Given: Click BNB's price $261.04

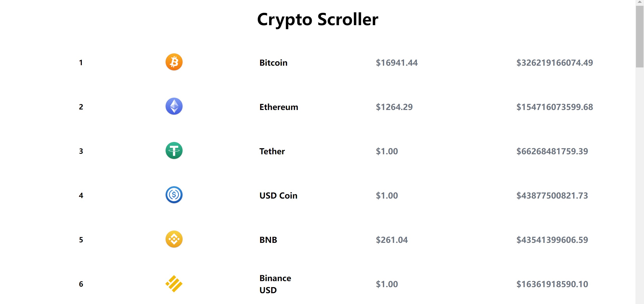Looking at the screenshot, I should [392, 240].
